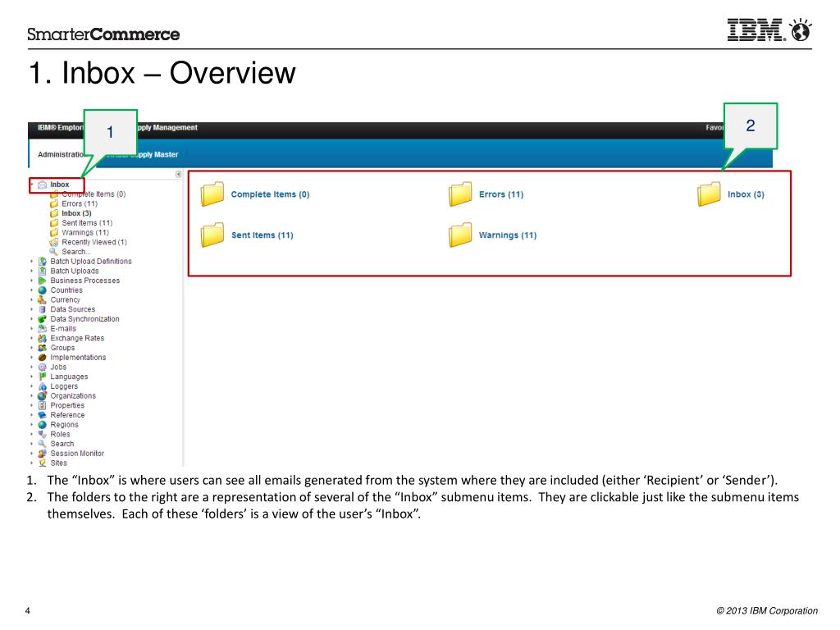This screenshot has width=840, height=630.
Task: Click the Countries globe icon
Action: click(x=43, y=290)
